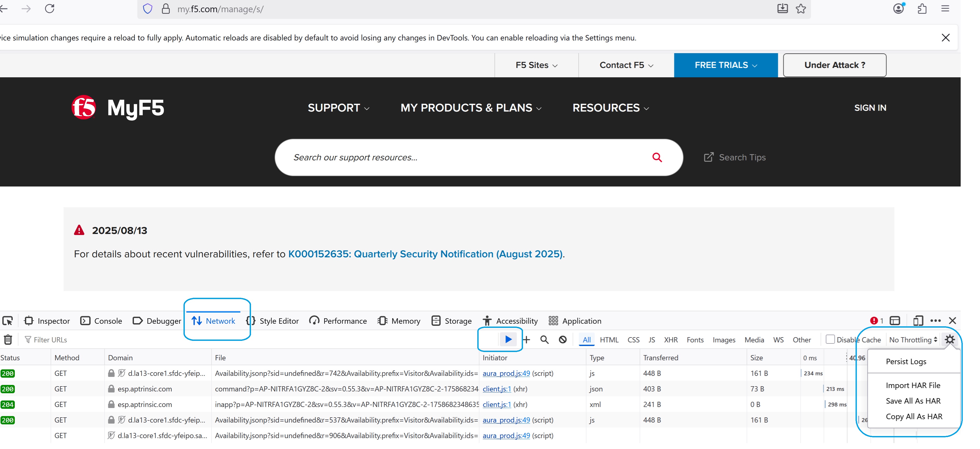The image size is (980, 449).
Task: Open the No Throttling dropdown
Action: [913, 340]
